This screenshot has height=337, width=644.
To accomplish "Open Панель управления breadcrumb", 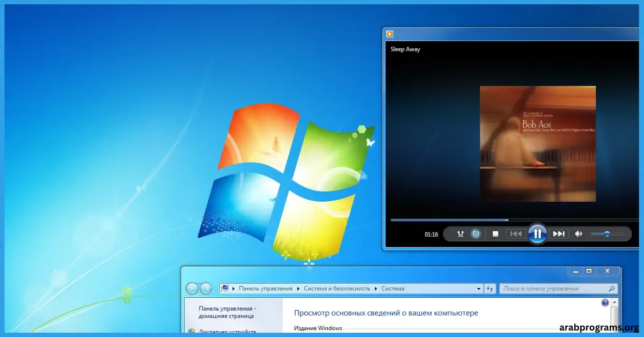I will point(266,289).
